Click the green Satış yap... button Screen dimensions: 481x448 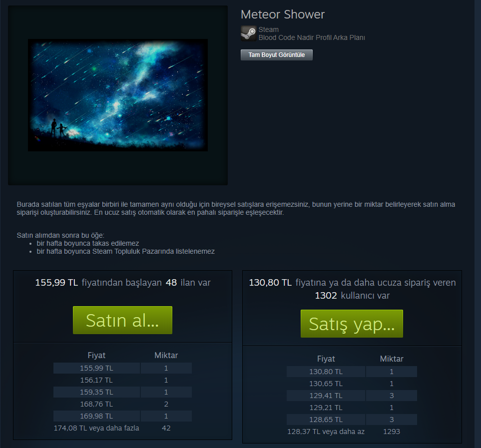(x=352, y=324)
